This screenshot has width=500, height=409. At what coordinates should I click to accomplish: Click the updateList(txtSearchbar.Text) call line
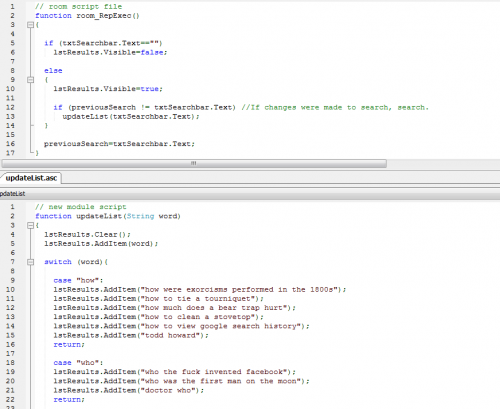[131, 116]
